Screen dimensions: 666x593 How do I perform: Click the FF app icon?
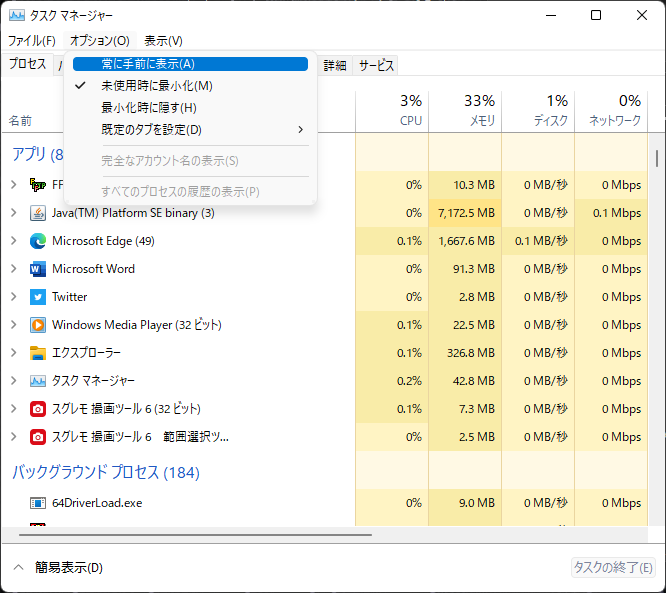tap(38, 185)
